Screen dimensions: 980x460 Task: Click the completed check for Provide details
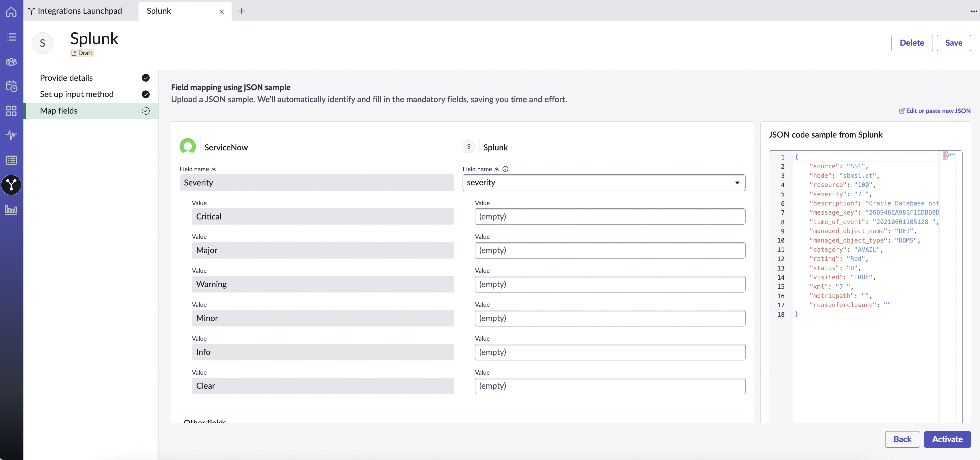[146, 78]
